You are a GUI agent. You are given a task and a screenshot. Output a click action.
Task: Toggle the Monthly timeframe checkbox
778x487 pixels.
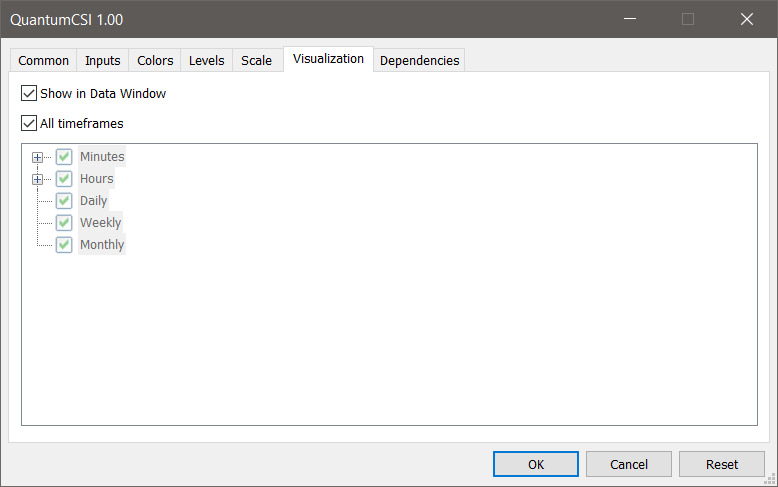64,245
